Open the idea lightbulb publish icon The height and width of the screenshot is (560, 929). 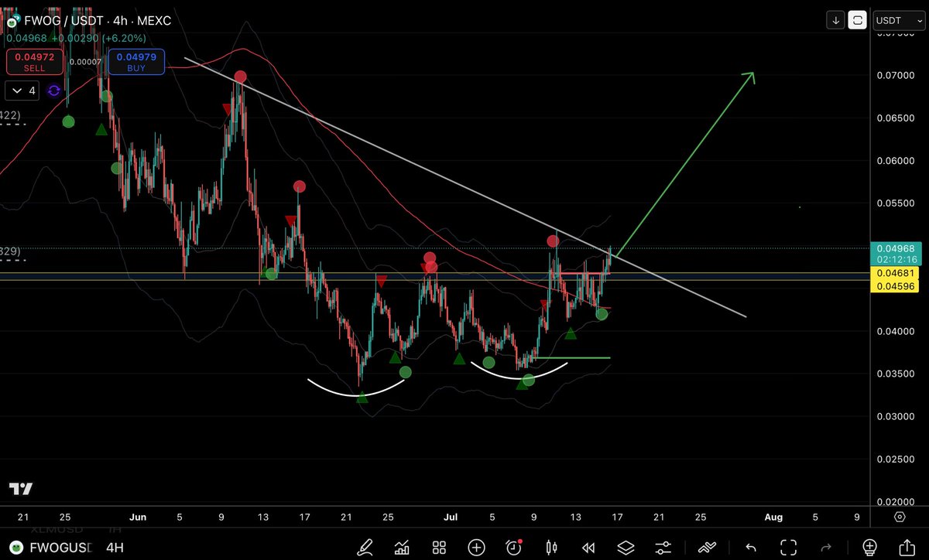coord(869,548)
